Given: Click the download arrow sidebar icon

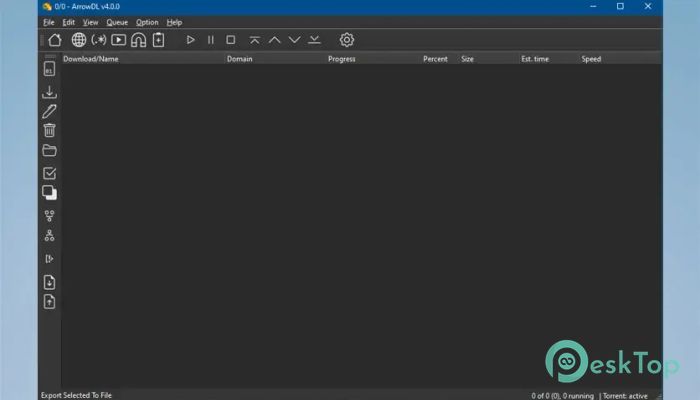Looking at the screenshot, I should click(x=50, y=92).
